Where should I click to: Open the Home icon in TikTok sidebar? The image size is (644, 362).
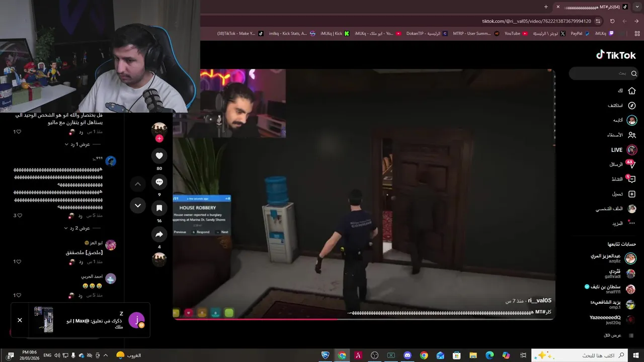coord(632,90)
